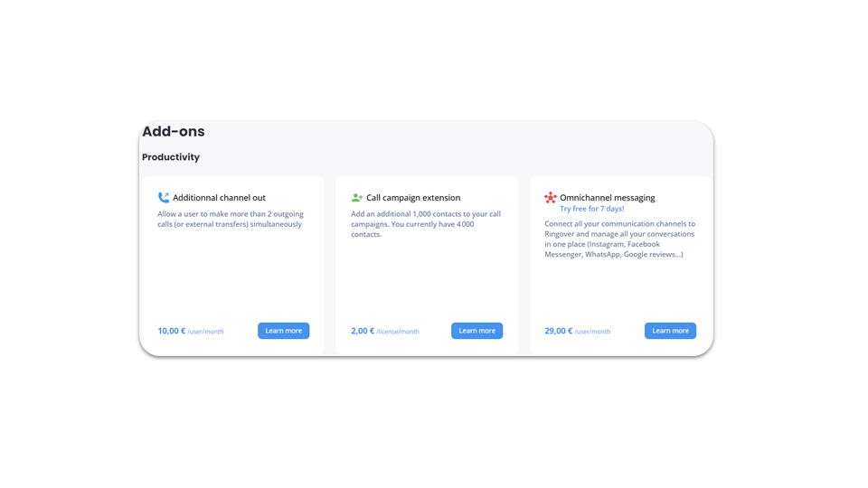Open Learn more for Omnichannel messaging

point(670,331)
